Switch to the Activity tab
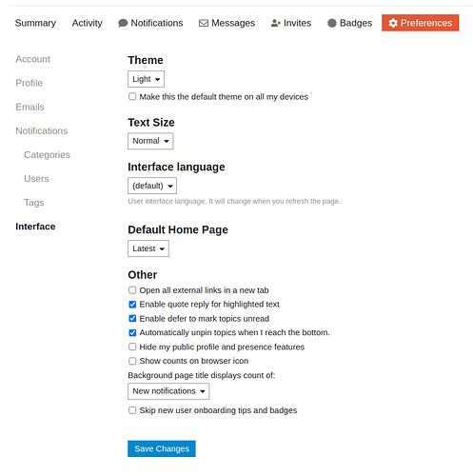This screenshot has width=473, height=476. point(88,23)
